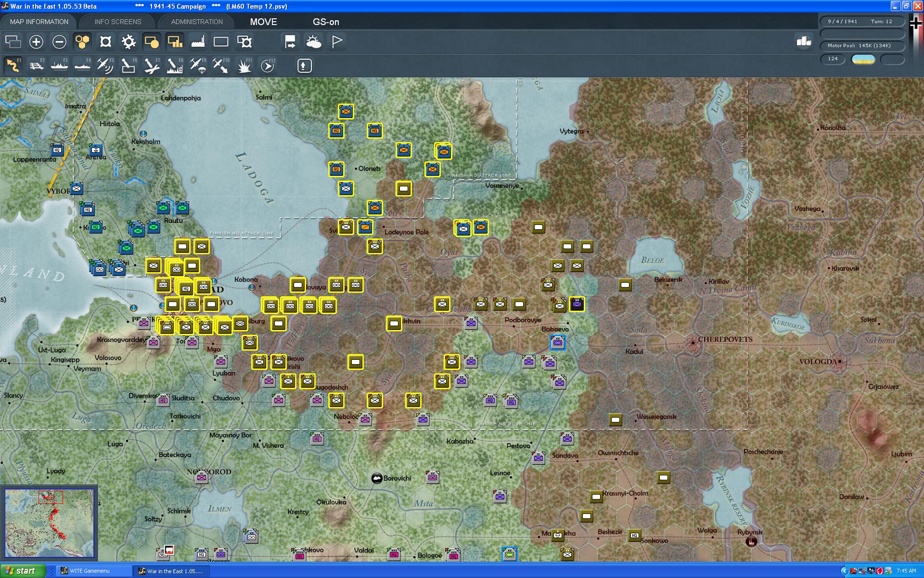Click the CHEREPOVETS city marker
This screenshot has height=578, width=924.
[693, 343]
